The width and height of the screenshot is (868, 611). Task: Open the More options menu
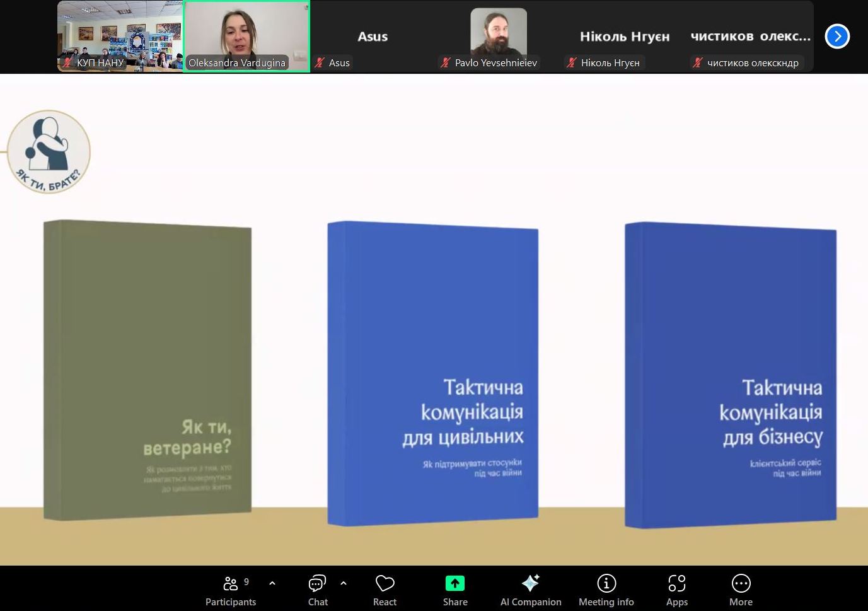click(x=741, y=590)
